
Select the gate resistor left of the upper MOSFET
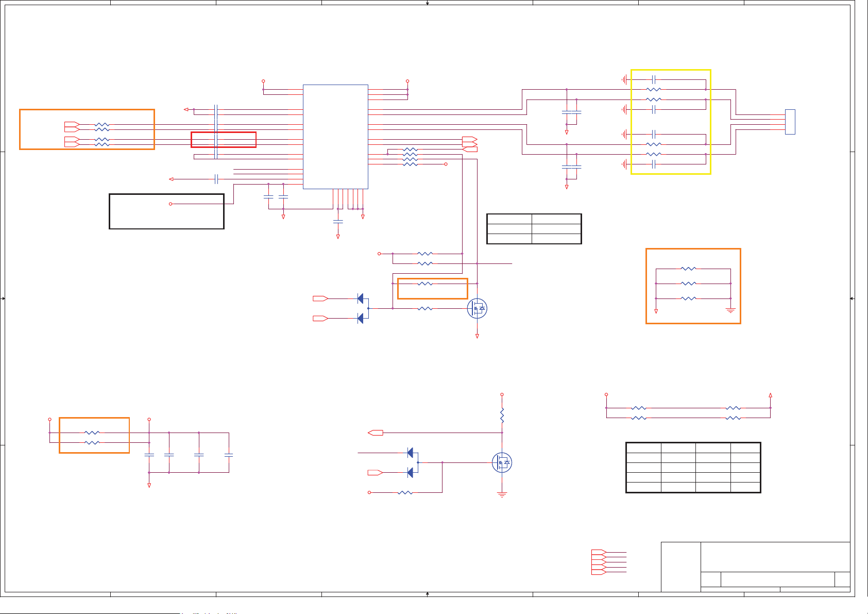pyautogui.click(x=425, y=308)
